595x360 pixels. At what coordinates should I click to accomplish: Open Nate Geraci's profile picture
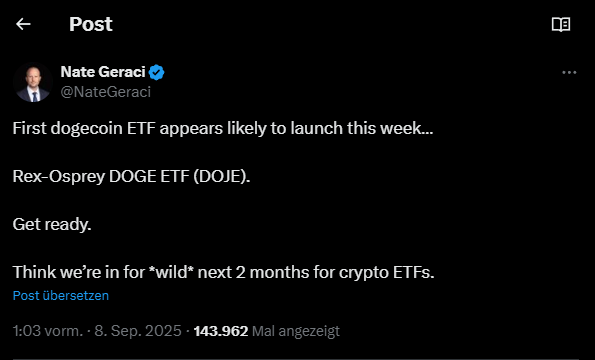click(32, 82)
